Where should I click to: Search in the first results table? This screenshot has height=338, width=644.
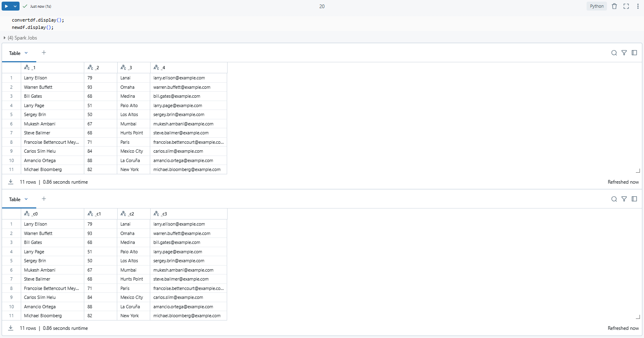pyautogui.click(x=614, y=53)
